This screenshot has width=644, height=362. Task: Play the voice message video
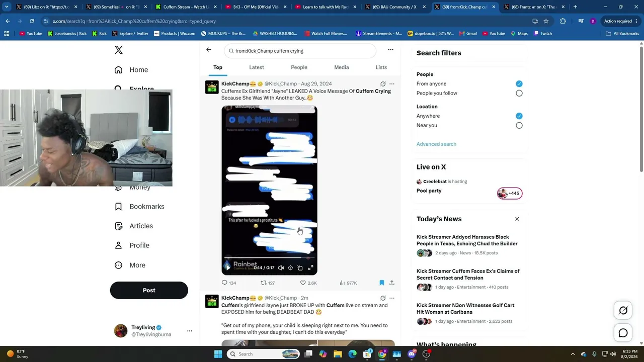[x=228, y=267]
